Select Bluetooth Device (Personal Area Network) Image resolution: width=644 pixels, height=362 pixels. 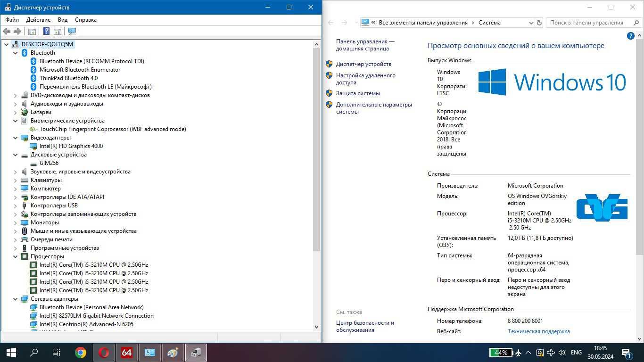(91, 307)
